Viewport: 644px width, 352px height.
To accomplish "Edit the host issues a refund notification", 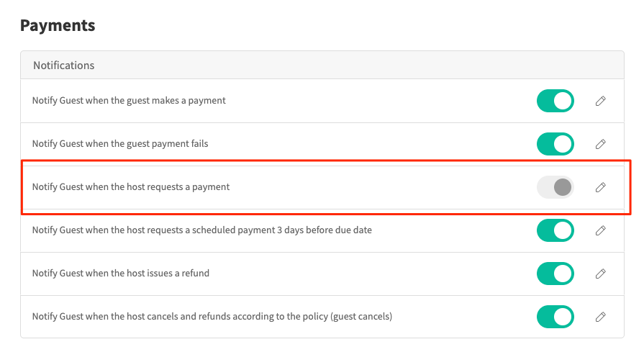I will (x=600, y=274).
